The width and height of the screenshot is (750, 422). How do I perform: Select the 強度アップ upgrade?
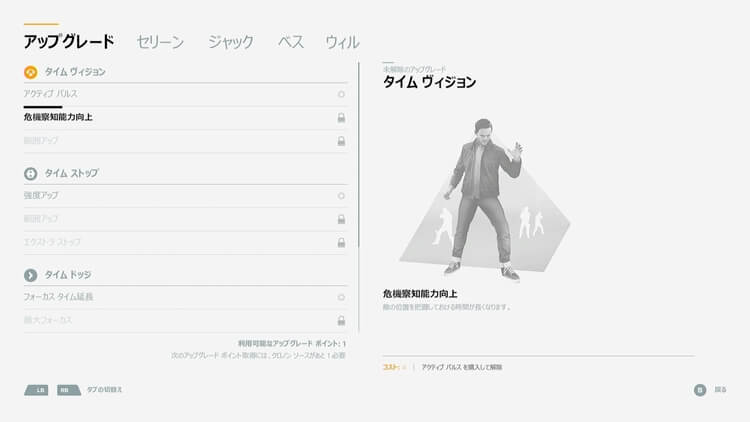pos(186,196)
